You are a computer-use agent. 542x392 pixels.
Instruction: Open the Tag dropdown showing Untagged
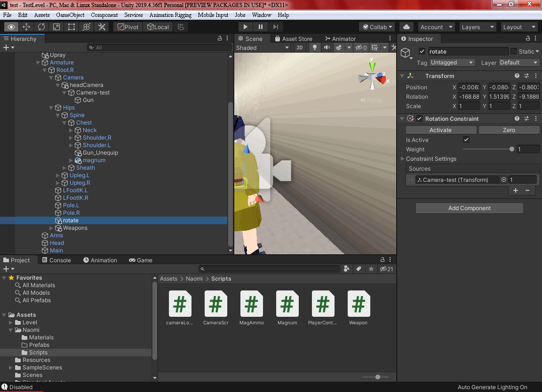point(452,63)
